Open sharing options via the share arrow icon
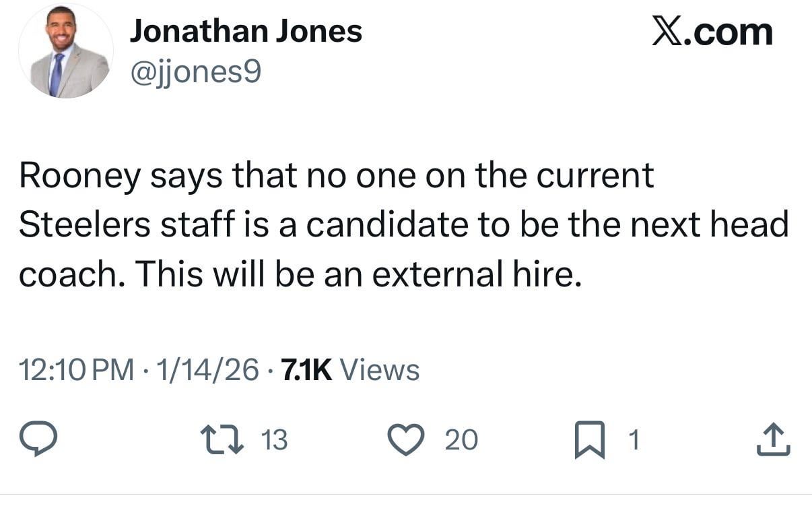The width and height of the screenshot is (812, 525). click(x=773, y=438)
